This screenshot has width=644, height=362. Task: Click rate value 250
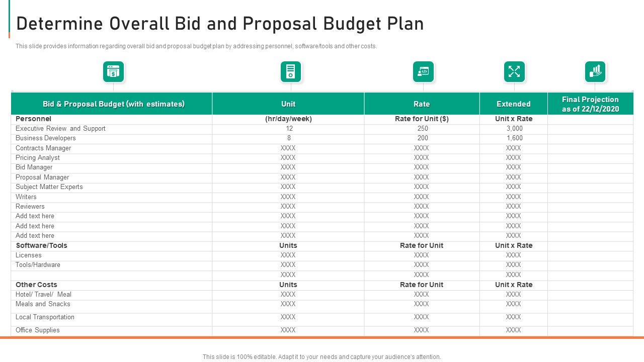pos(423,129)
